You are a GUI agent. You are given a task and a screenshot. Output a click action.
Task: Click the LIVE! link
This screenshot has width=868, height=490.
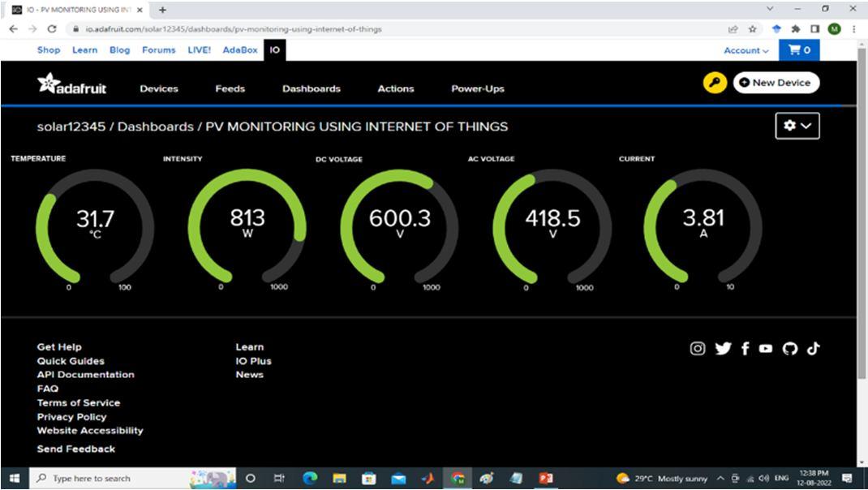200,49
